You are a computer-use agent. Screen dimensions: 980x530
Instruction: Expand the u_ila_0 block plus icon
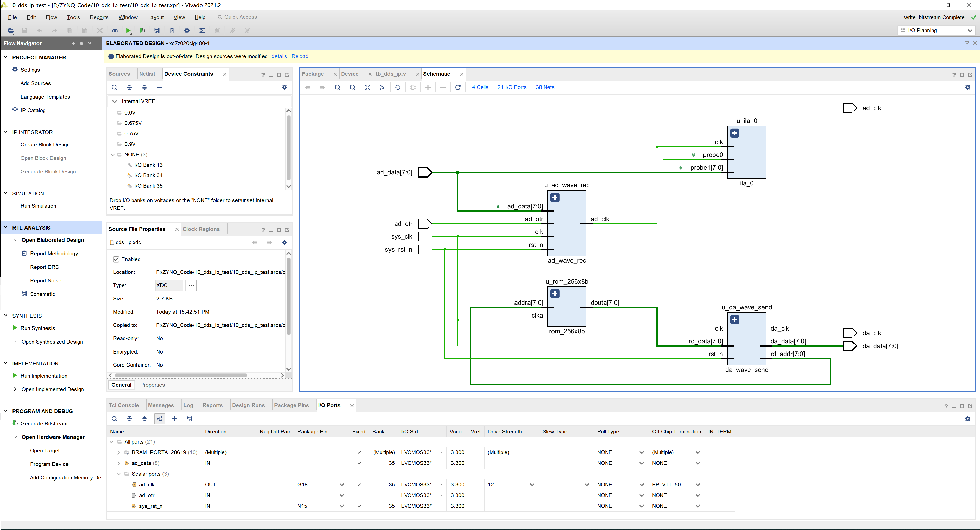735,133
